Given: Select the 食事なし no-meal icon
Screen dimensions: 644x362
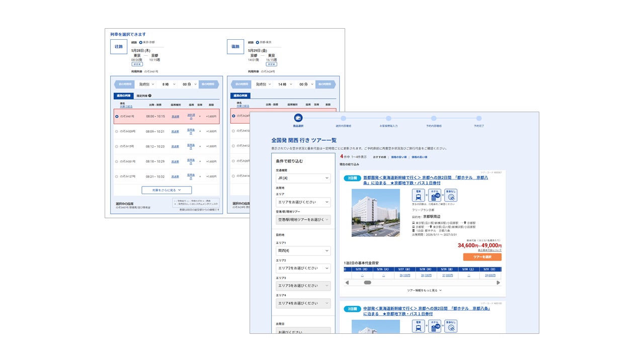Looking at the screenshot, I should 450,195.
